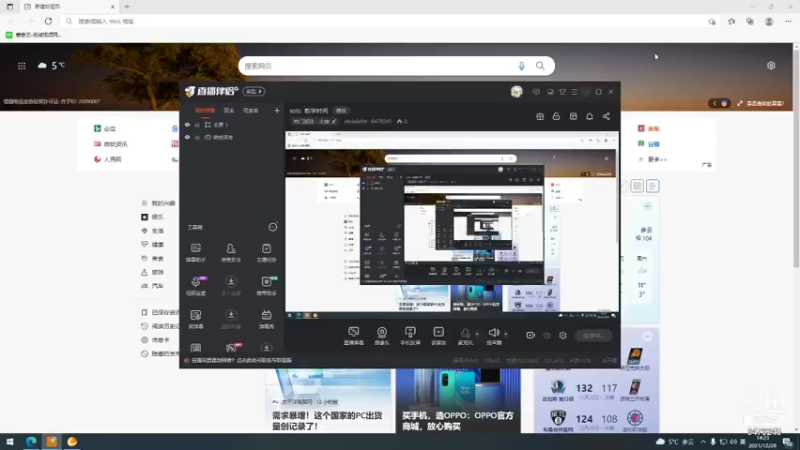Select the third scene tab
This screenshot has height=450, width=800.
click(x=251, y=110)
